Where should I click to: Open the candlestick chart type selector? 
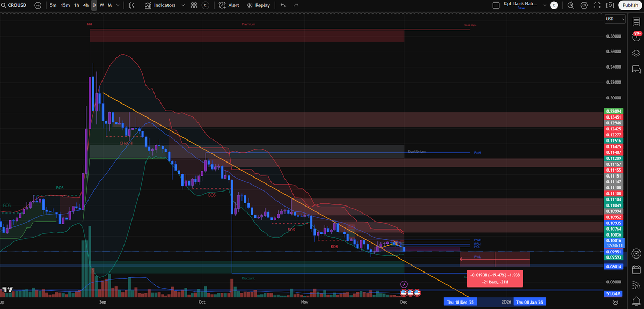132,5
